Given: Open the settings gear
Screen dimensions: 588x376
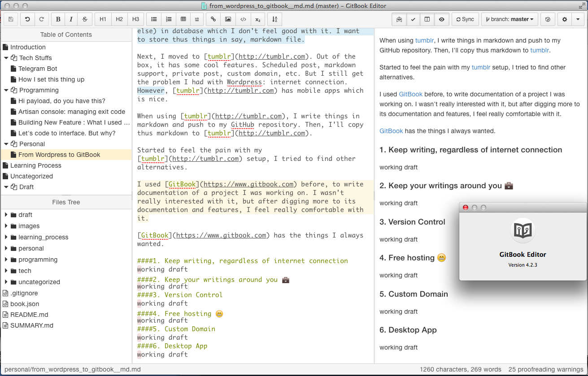Looking at the screenshot, I should pos(565,19).
